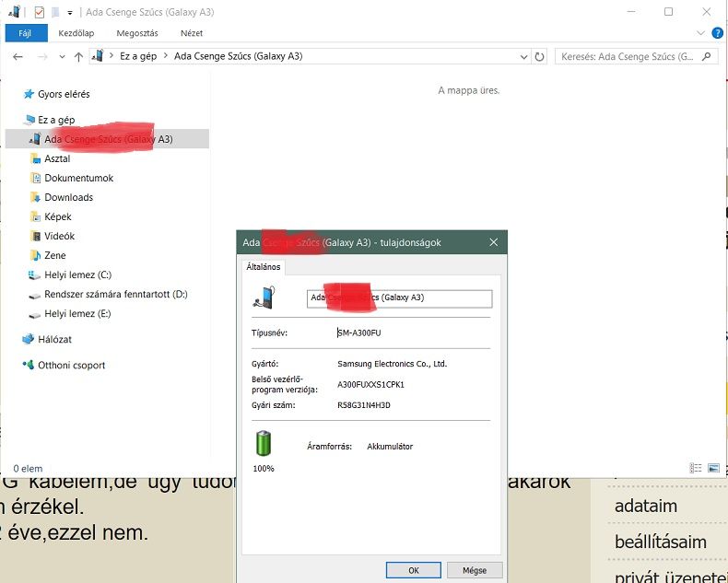Click the Képek pictures folder icon

35,216
